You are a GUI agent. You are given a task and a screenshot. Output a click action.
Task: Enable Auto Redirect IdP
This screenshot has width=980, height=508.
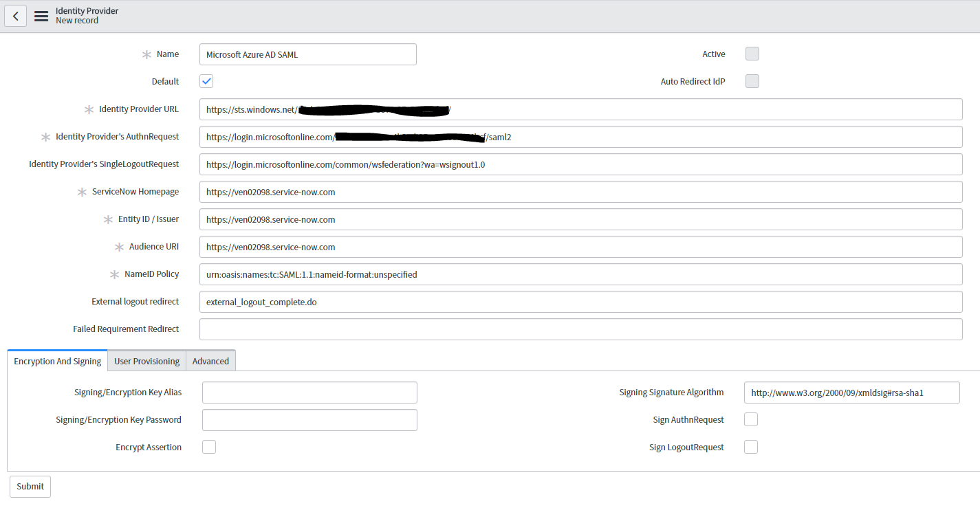click(752, 80)
